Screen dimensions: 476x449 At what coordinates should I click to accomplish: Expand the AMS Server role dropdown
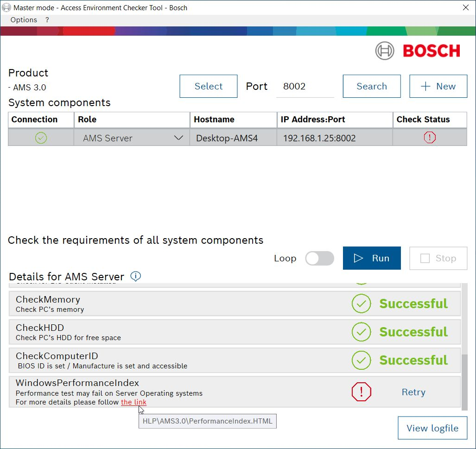click(x=178, y=138)
